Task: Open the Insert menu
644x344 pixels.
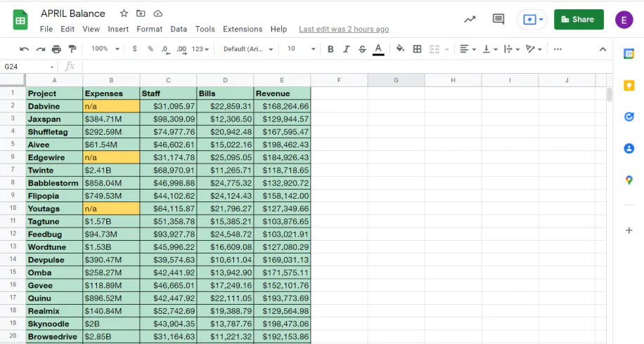Action: (x=118, y=29)
